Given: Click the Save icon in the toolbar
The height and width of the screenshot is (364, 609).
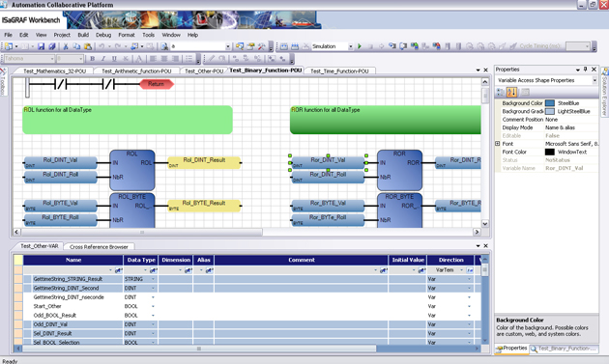Looking at the screenshot, I should tap(42, 46).
